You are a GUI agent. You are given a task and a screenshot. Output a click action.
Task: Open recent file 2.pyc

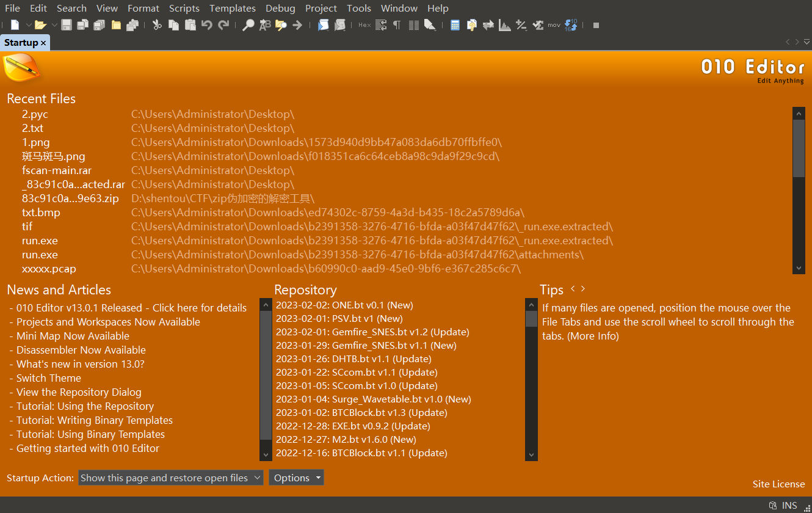pos(35,114)
